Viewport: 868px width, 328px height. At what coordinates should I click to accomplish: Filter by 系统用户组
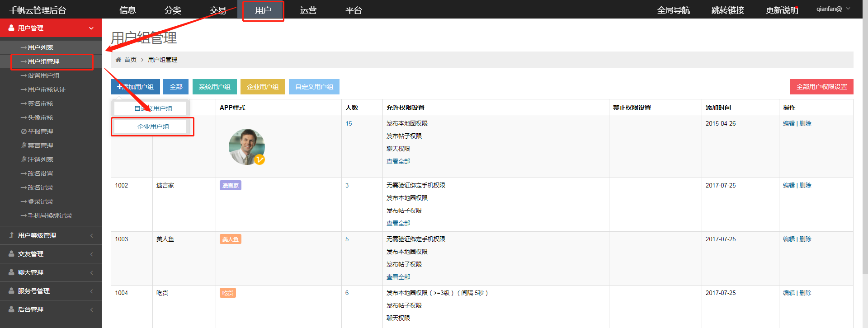[x=215, y=87]
